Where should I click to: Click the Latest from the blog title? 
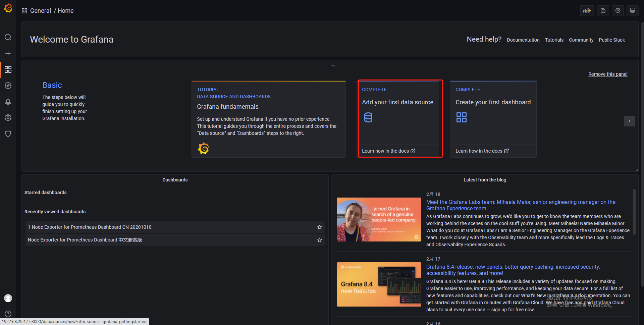click(x=485, y=180)
